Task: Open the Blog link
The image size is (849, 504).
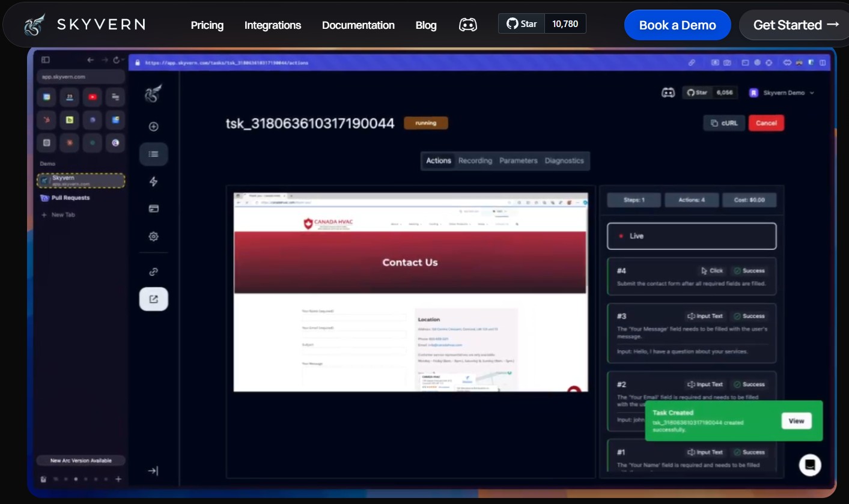Action: coord(426,25)
